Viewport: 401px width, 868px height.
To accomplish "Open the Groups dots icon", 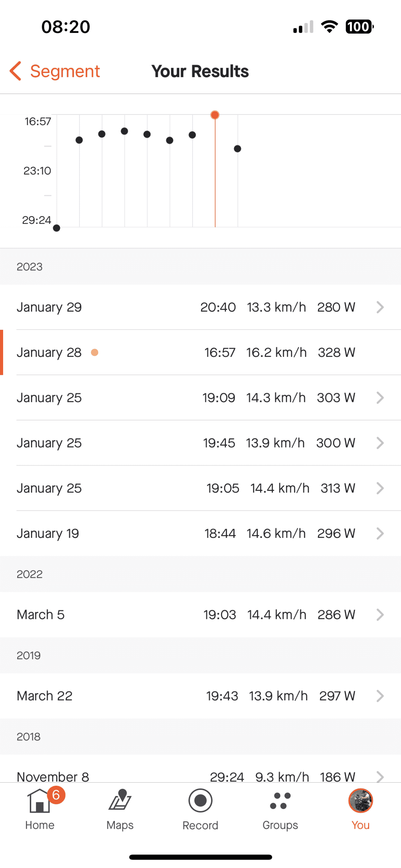I will [x=280, y=801].
